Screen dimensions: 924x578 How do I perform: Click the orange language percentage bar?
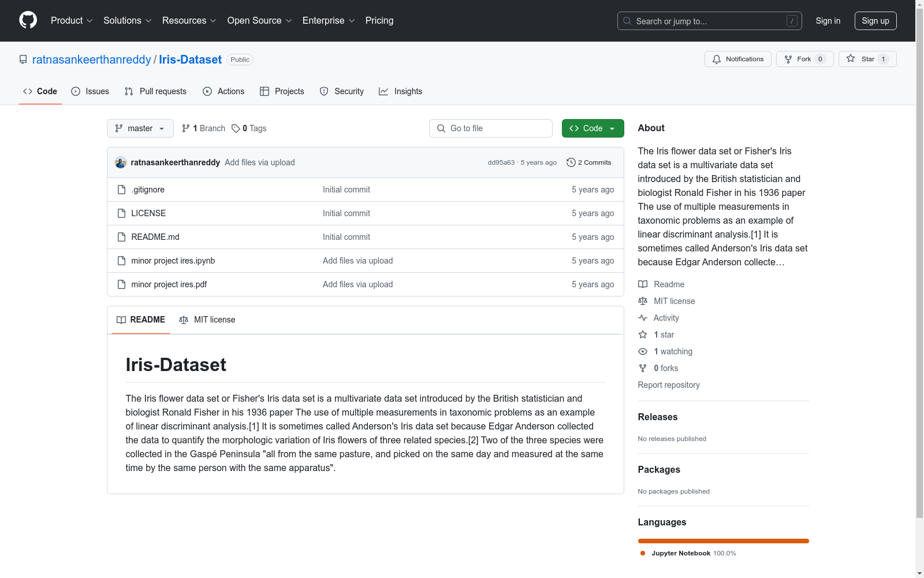tap(723, 541)
